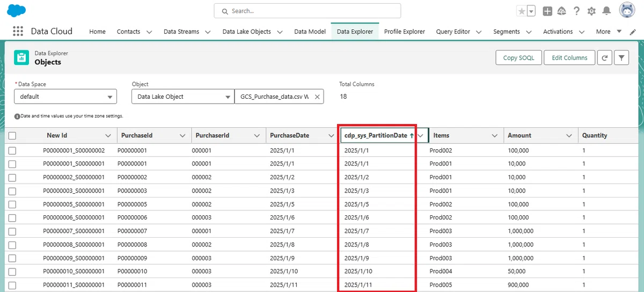Open the Data Space default dropdown
The height and width of the screenshot is (292, 644).
click(x=65, y=97)
